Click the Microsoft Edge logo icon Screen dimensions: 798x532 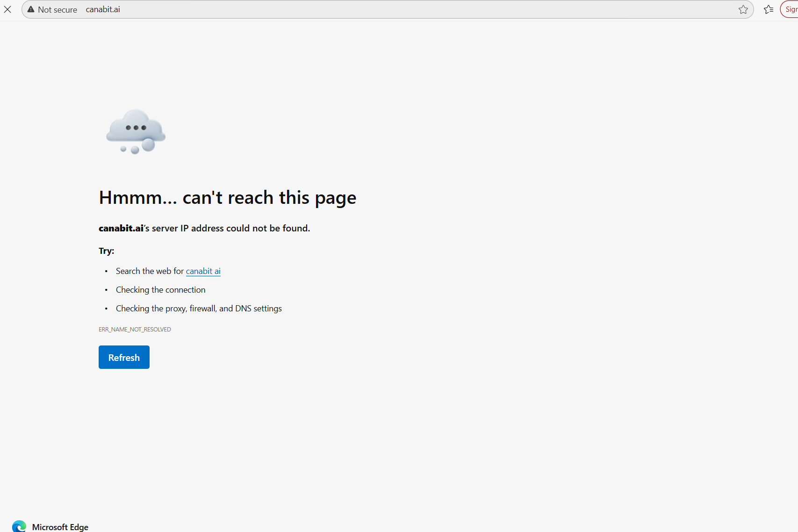(19, 526)
